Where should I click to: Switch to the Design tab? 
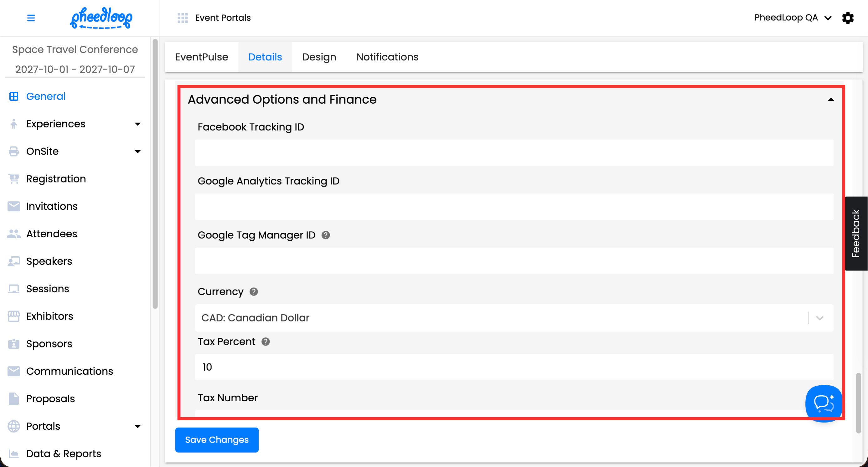319,57
